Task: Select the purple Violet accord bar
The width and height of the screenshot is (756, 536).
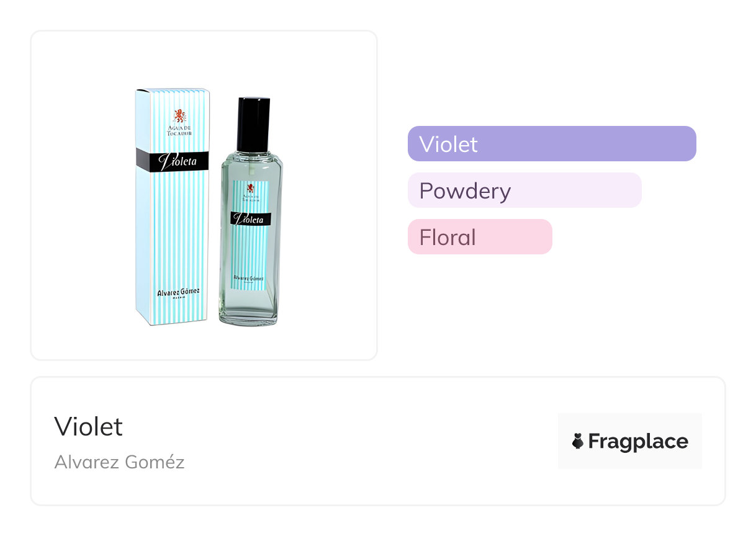Action: pyautogui.click(x=551, y=144)
